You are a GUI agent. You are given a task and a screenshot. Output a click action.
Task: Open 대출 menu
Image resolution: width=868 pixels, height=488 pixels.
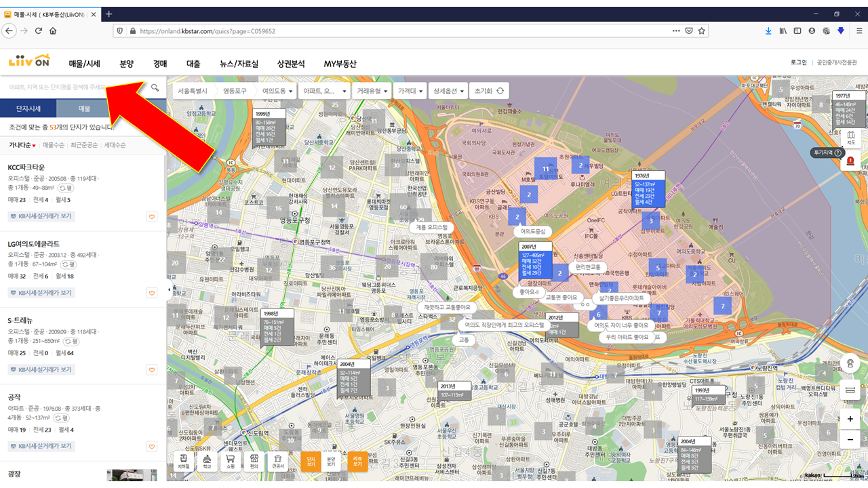click(193, 64)
